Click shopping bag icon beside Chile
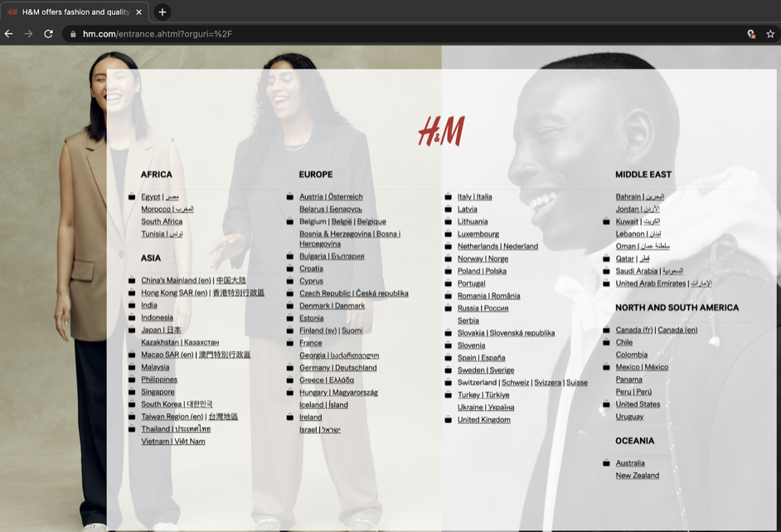This screenshot has width=781, height=532. pos(606,342)
